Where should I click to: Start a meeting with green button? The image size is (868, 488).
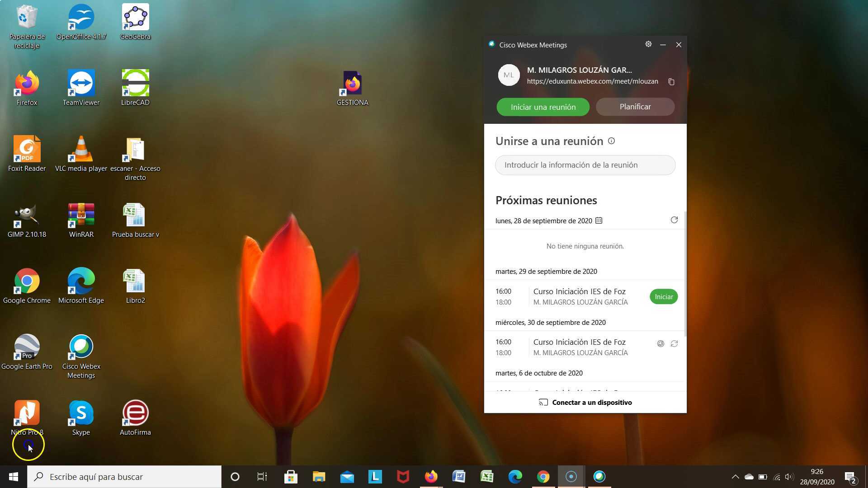pyautogui.click(x=543, y=107)
